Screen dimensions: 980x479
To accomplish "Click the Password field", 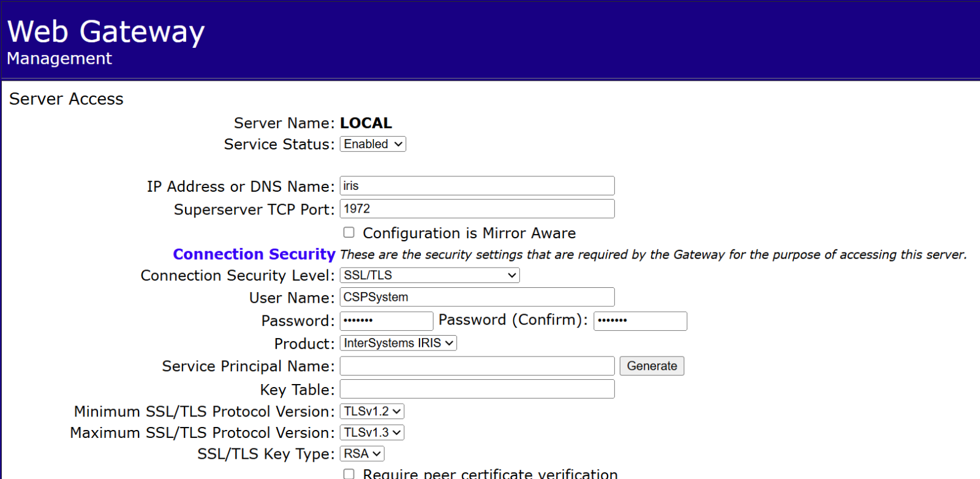I will tap(386, 321).
